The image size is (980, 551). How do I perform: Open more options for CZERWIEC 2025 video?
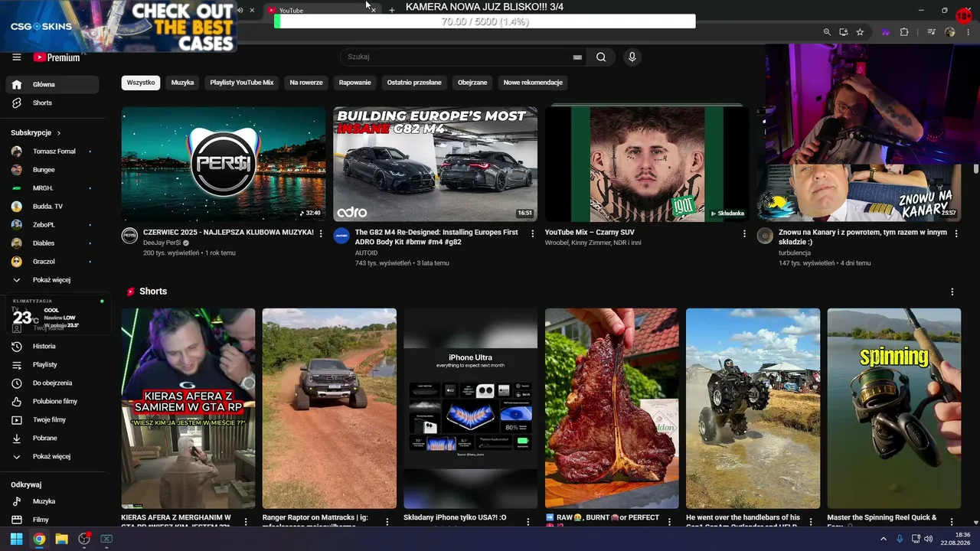point(321,233)
